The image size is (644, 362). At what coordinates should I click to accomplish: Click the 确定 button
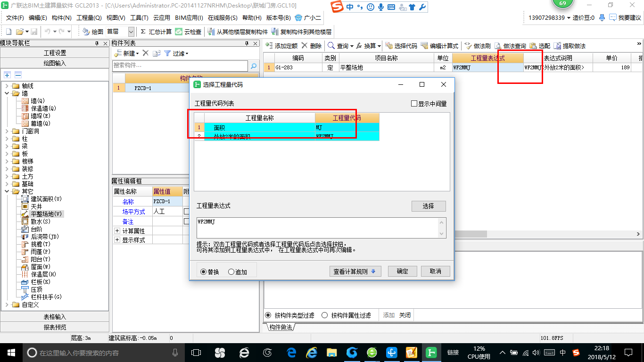[403, 271]
